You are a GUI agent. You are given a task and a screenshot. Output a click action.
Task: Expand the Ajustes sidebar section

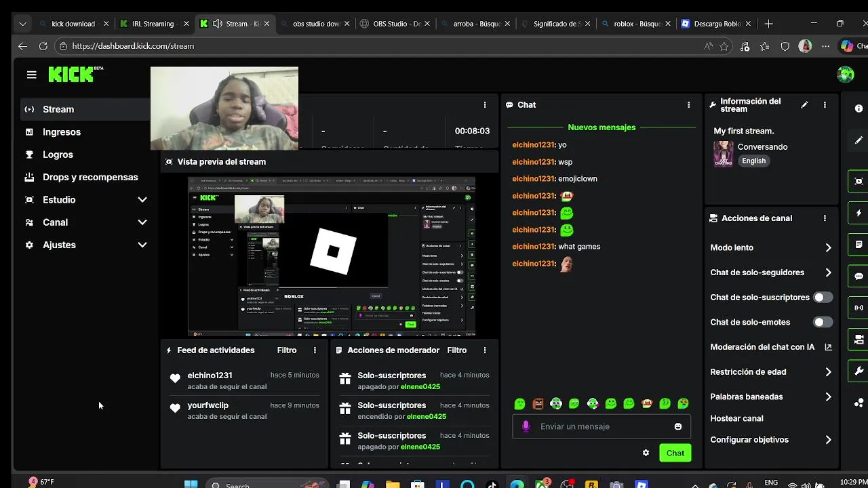pos(142,245)
